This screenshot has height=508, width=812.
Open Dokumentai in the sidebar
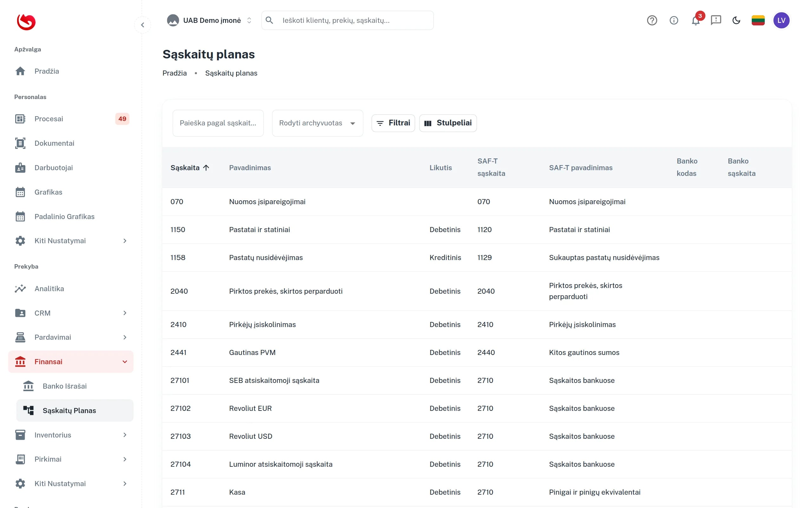(71, 143)
